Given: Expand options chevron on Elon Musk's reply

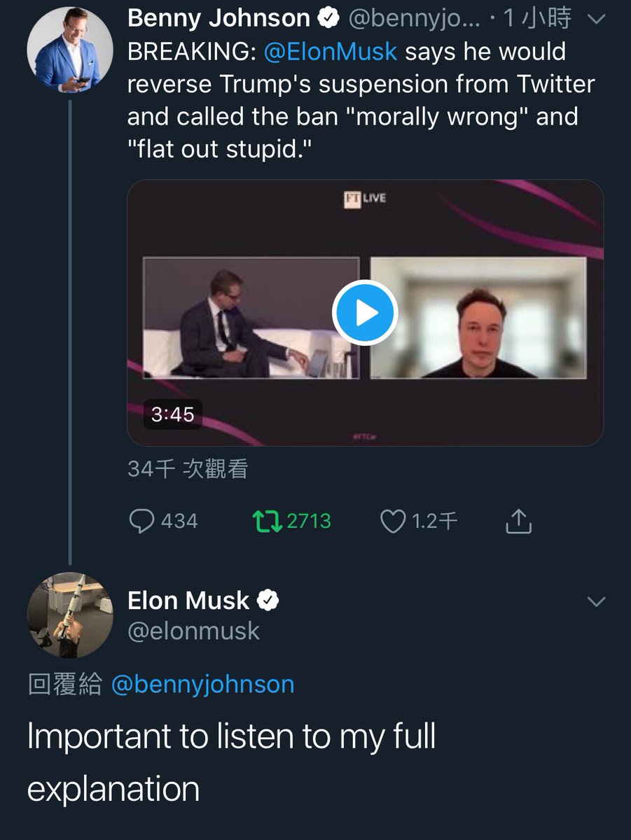Looking at the screenshot, I should point(596,602).
